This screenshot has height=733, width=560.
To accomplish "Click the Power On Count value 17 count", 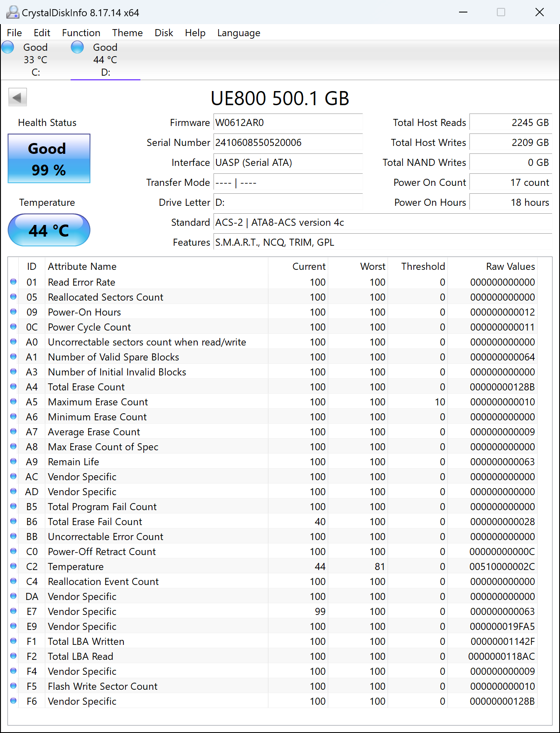I will coord(511,183).
